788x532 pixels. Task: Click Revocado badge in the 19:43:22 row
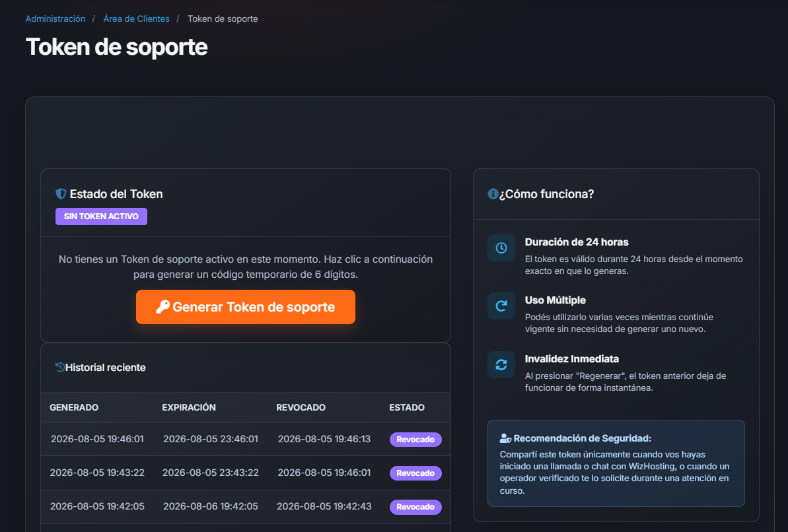pyautogui.click(x=415, y=473)
